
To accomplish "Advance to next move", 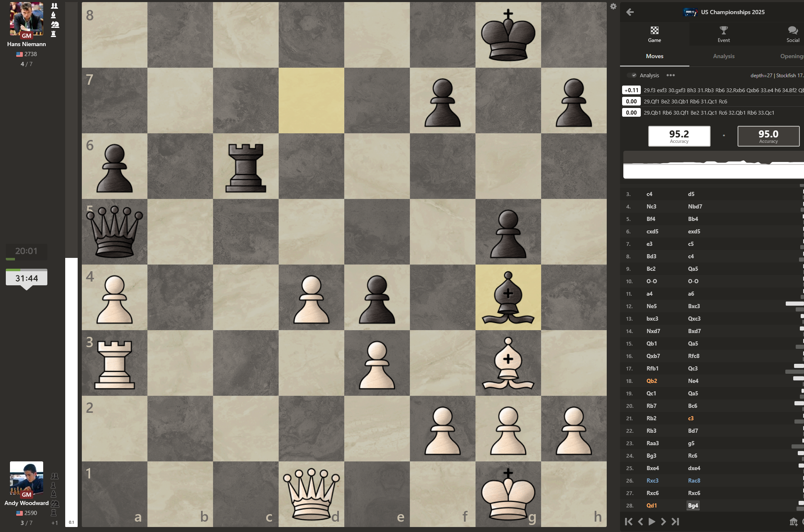I will (x=663, y=522).
